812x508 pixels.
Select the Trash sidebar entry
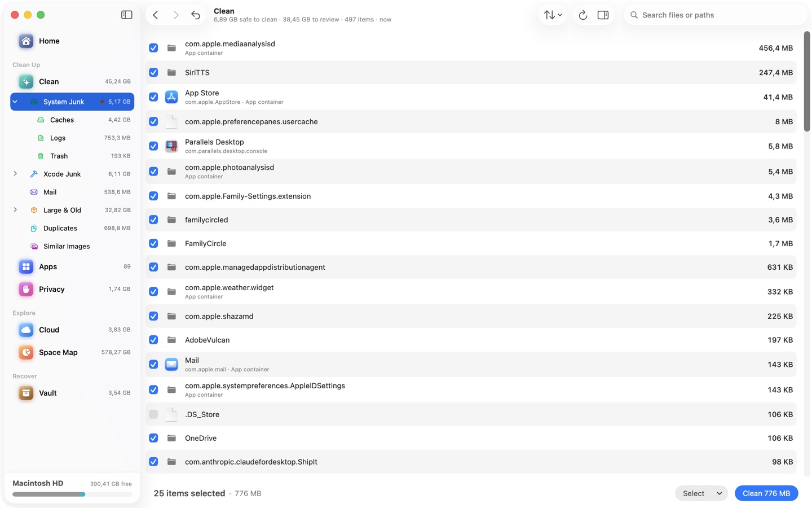click(x=72, y=156)
